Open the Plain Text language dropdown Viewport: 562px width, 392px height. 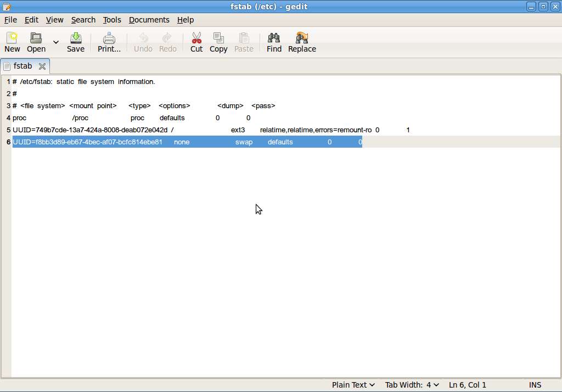[353, 385]
